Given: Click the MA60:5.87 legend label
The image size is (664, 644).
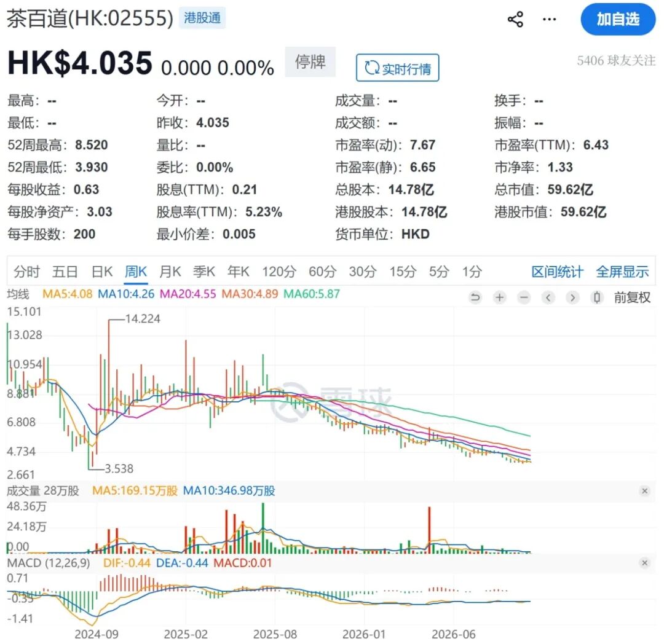Looking at the screenshot, I should (312, 294).
